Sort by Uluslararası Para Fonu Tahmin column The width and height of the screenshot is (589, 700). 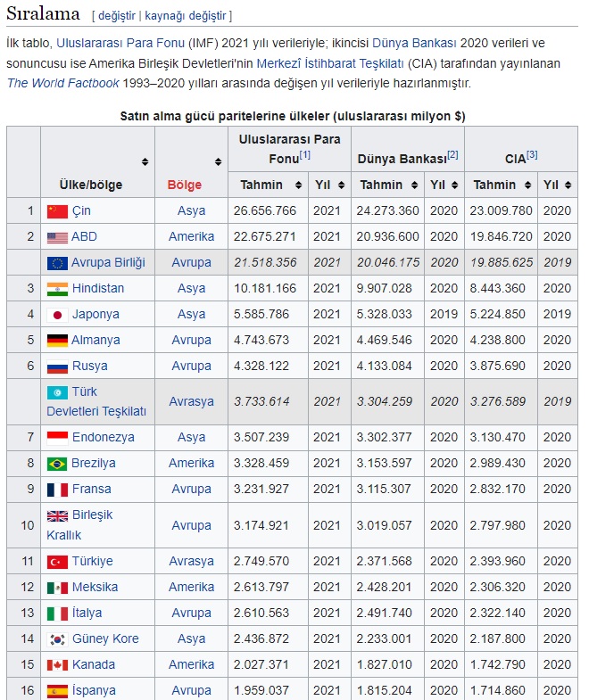(299, 185)
